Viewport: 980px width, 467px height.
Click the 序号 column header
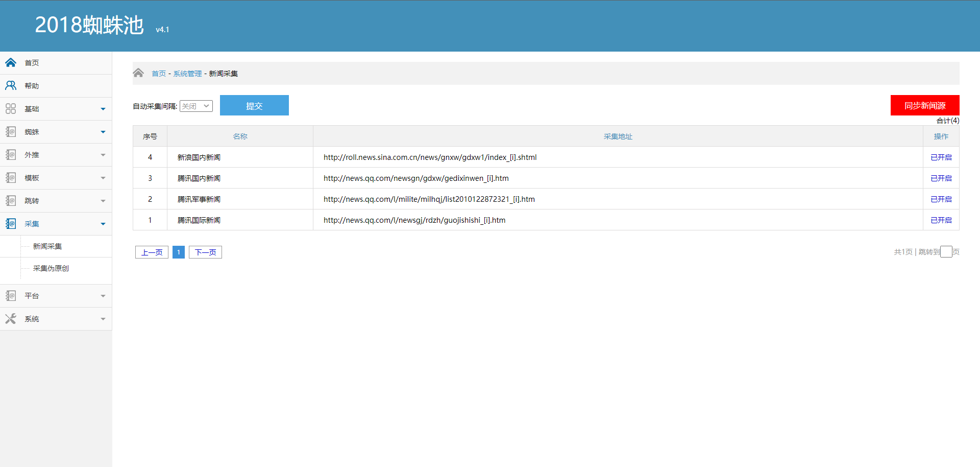[150, 136]
